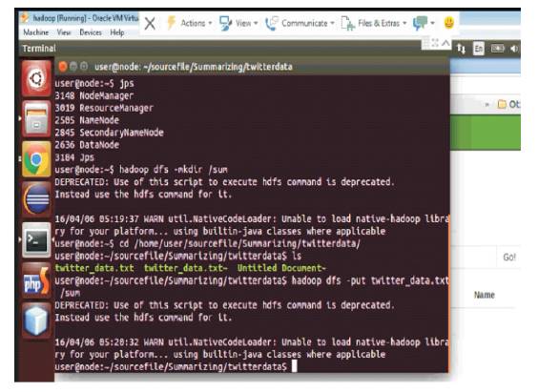Open the Files & Extras dropdown
This screenshot has width=538, height=392.
374,23
